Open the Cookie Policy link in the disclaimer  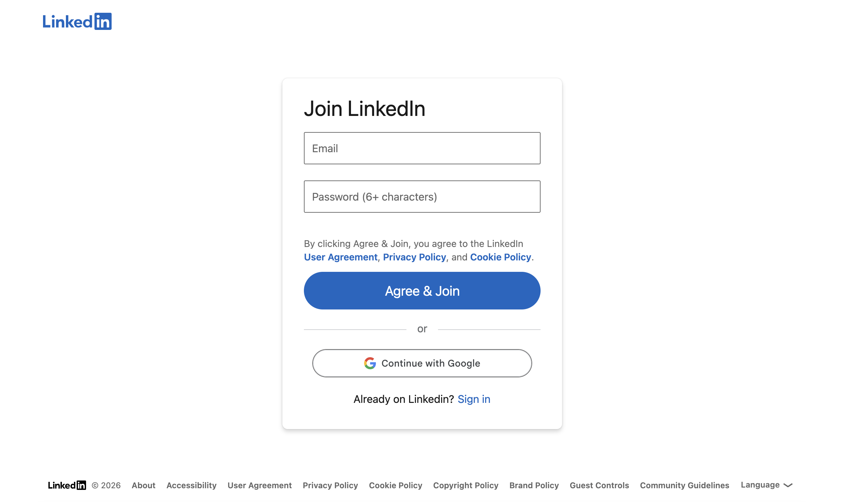point(501,257)
